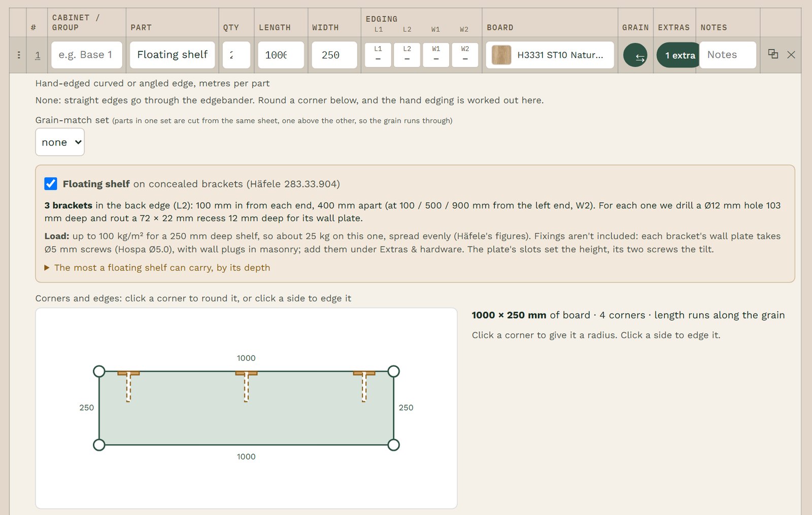Viewport: 812px width, 515px height.
Task: Click the GRAIN column header
Action: (635, 28)
